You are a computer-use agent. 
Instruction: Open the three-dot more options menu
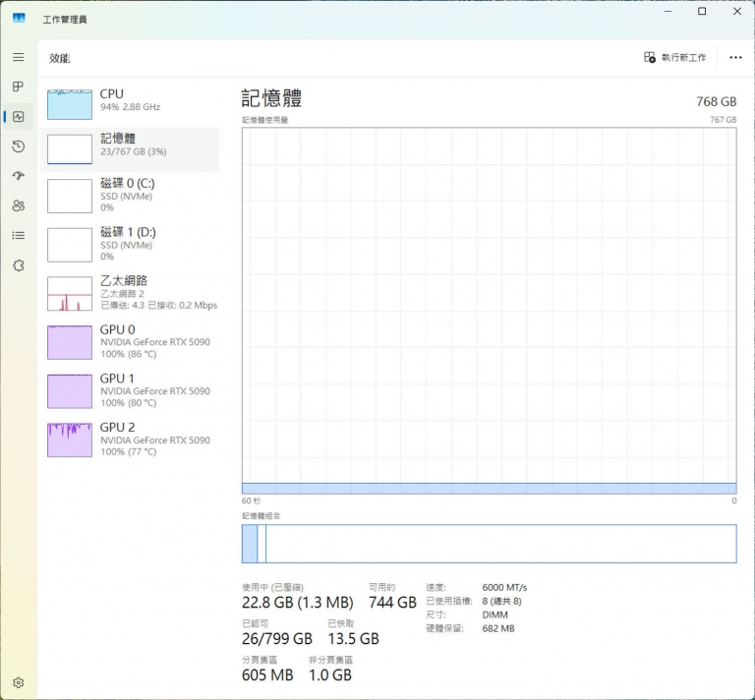(735, 58)
